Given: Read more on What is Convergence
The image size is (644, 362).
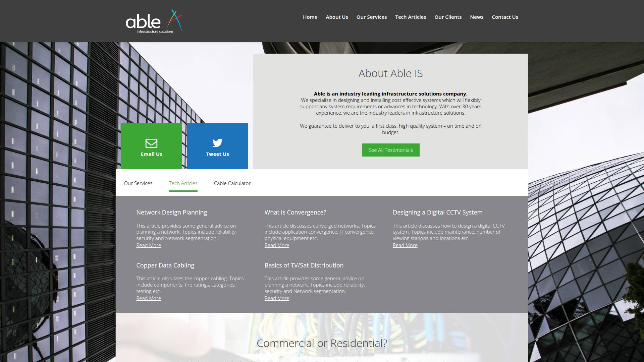Looking at the screenshot, I should point(277,245).
